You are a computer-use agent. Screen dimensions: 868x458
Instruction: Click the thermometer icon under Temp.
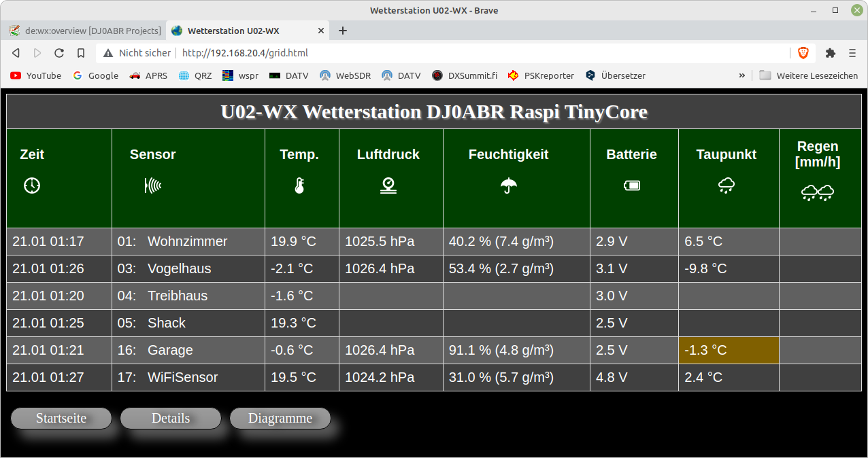(x=299, y=186)
